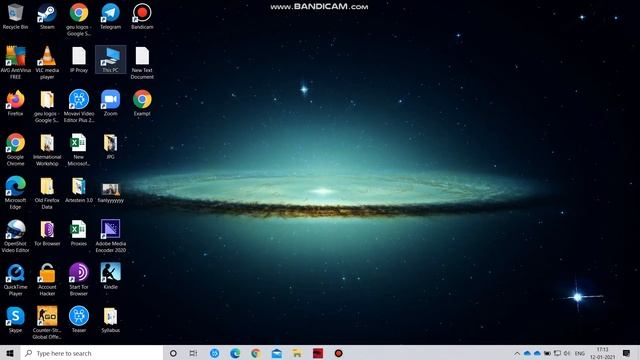Select the Firefox desktop shortcut

click(x=16, y=103)
